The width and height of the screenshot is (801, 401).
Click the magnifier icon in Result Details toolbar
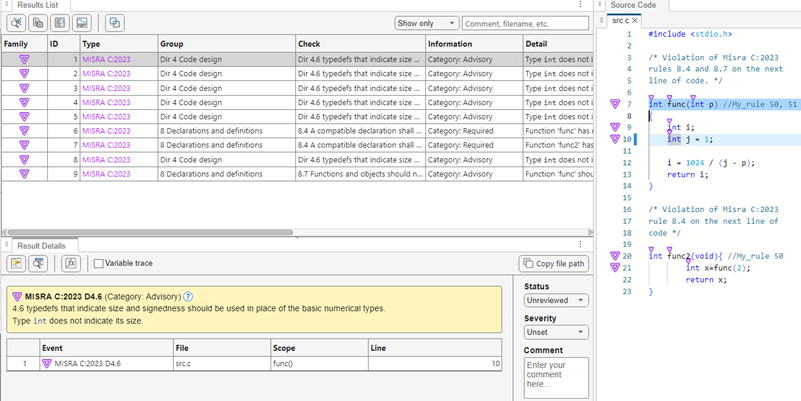(39, 264)
